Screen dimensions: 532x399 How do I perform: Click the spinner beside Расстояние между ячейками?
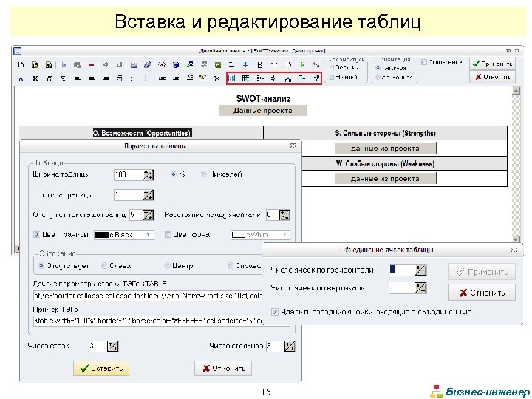[x=284, y=215]
